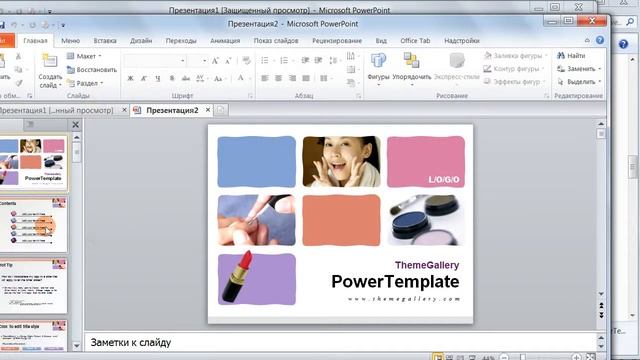Insert numbered list icon
640x360 pixels.
coord(284,60)
